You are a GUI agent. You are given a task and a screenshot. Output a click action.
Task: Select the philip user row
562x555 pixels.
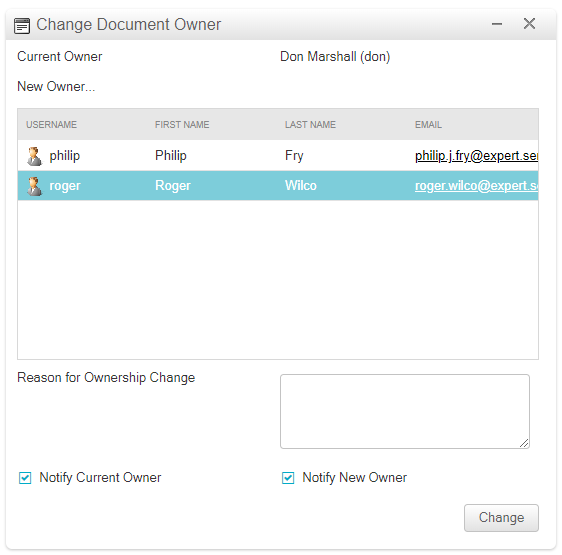coord(278,156)
